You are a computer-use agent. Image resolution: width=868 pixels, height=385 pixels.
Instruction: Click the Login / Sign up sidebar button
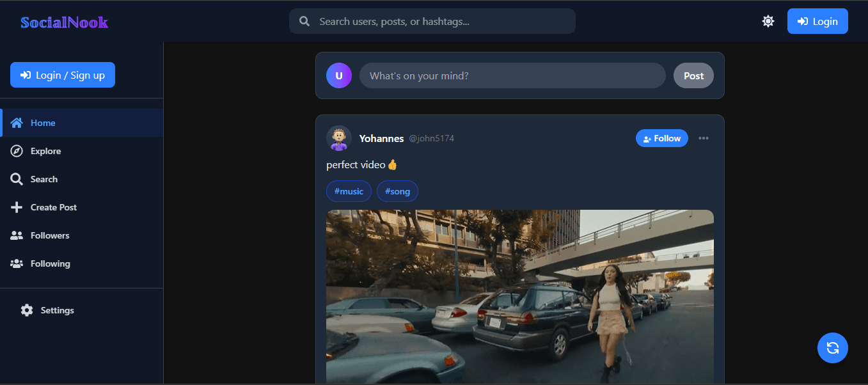(x=63, y=75)
